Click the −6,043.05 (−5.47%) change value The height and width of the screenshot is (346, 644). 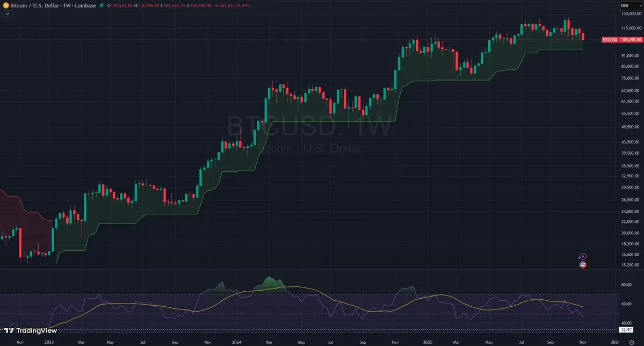pyautogui.click(x=233, y=5)
